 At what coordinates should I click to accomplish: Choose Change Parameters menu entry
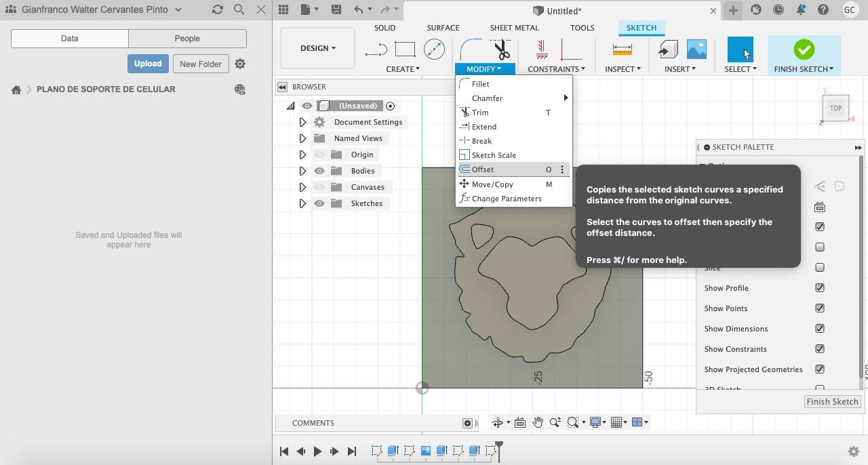click(514, 199)
